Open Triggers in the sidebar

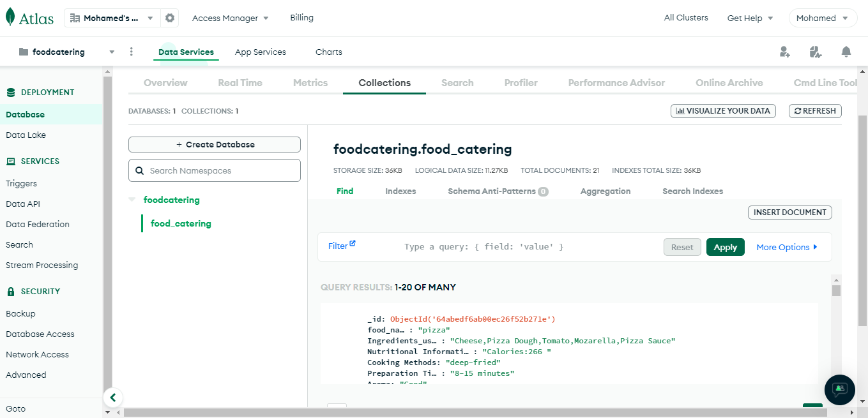pos(21,184)
